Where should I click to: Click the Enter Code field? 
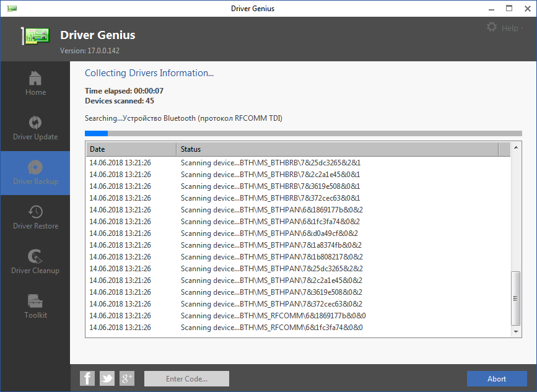[186, 378]
